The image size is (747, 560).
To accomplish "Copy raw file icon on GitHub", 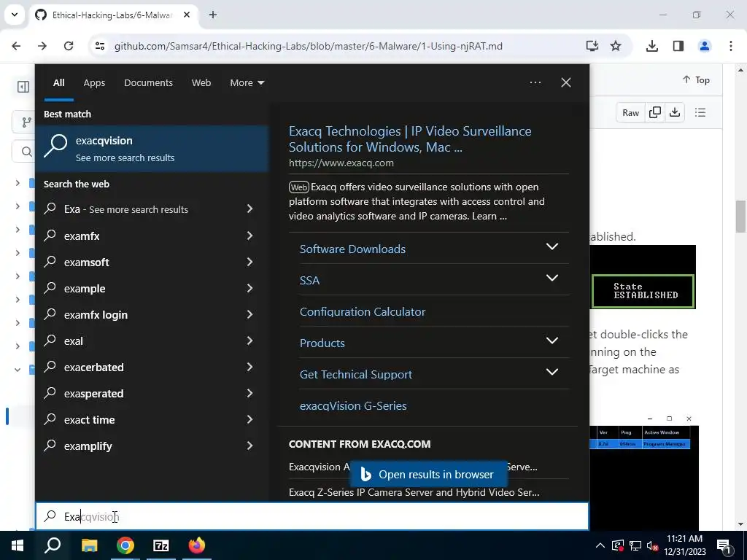I will 655,112.
